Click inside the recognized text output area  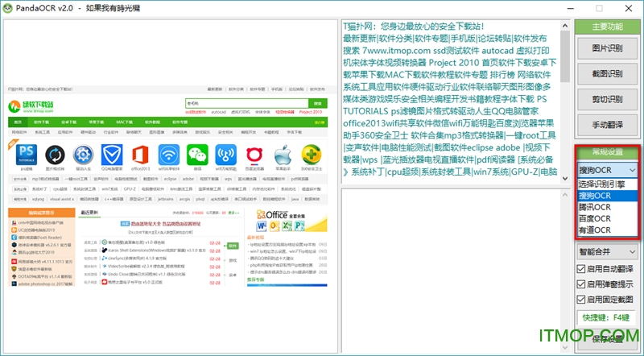(x=451, y=101)
